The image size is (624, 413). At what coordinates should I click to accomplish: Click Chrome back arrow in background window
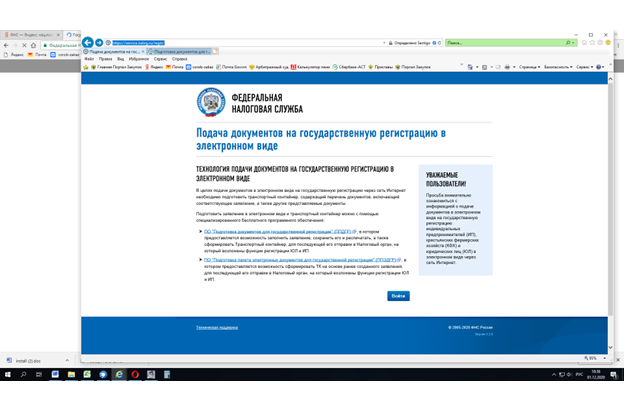coord(6,45)
